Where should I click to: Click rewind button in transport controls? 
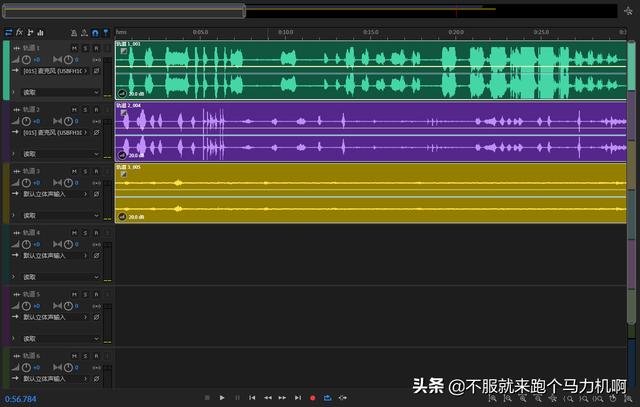coord(267,398)
